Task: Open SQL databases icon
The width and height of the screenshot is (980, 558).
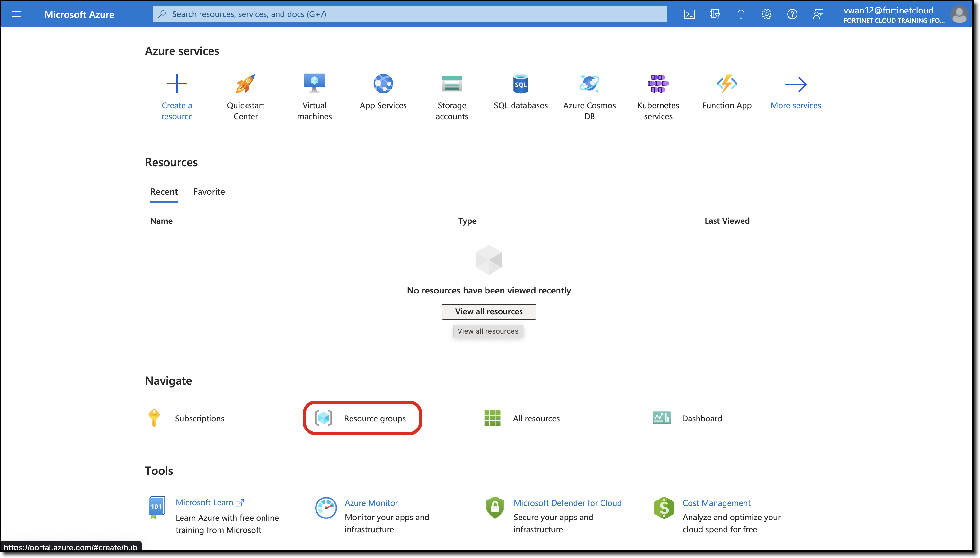Action: [x=521, y=84]
